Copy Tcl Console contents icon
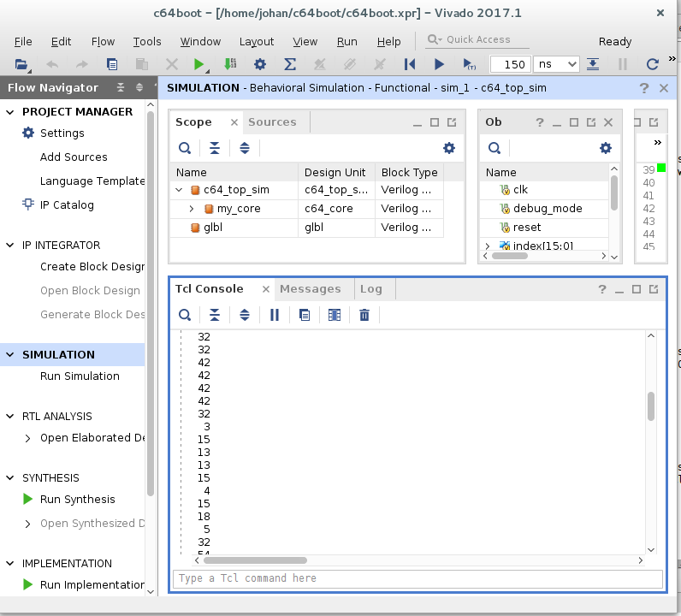 pyautogui.click(x=305, y=315)
